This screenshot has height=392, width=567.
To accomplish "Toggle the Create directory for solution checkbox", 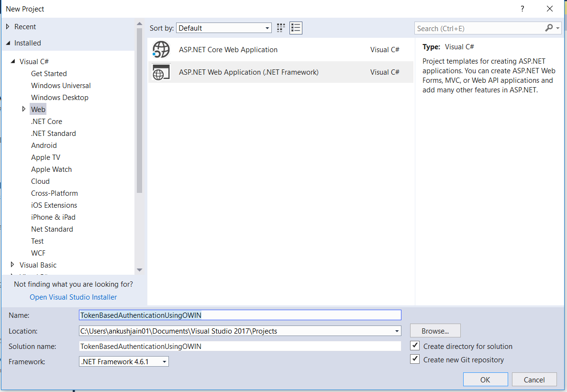I will click(414, 345).
